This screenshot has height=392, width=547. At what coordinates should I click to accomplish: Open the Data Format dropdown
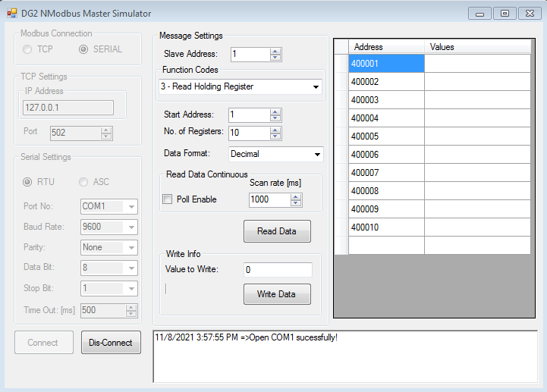pos(317,154)
